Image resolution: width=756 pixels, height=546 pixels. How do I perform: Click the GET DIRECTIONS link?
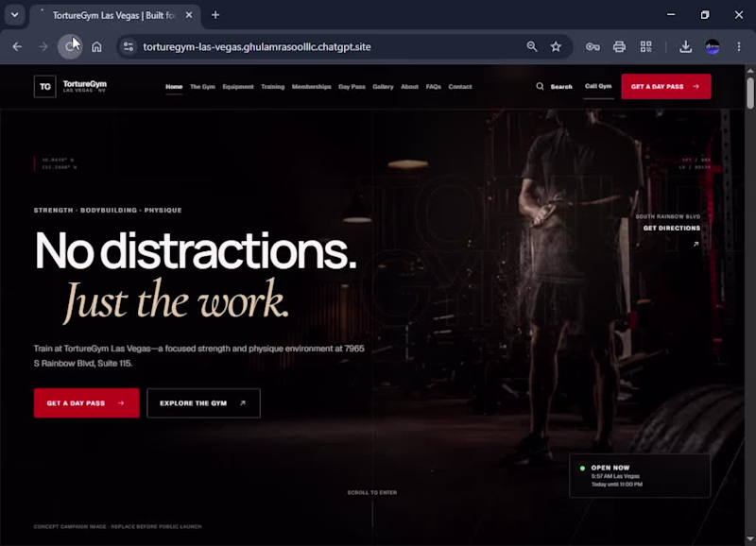672,228
